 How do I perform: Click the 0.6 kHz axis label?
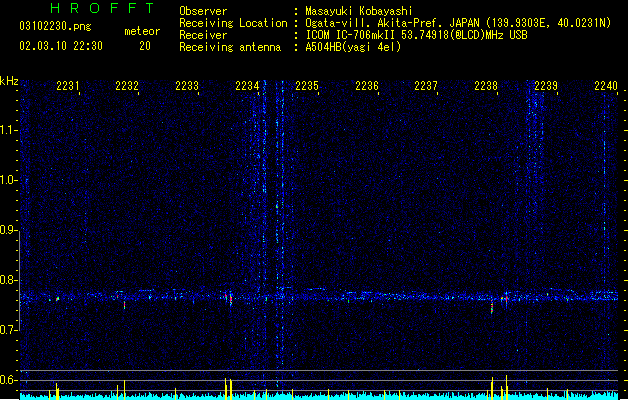pyautogui.click(x=8, y=380)
